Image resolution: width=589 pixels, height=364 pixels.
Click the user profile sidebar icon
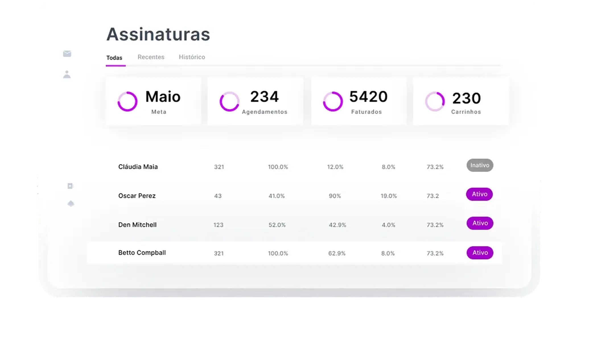(x=67, y=75)
